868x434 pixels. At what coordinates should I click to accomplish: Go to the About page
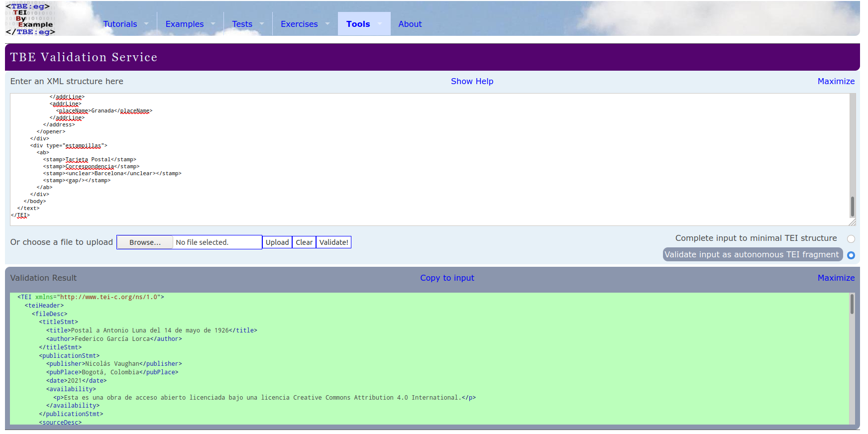(x=410, y=24)
